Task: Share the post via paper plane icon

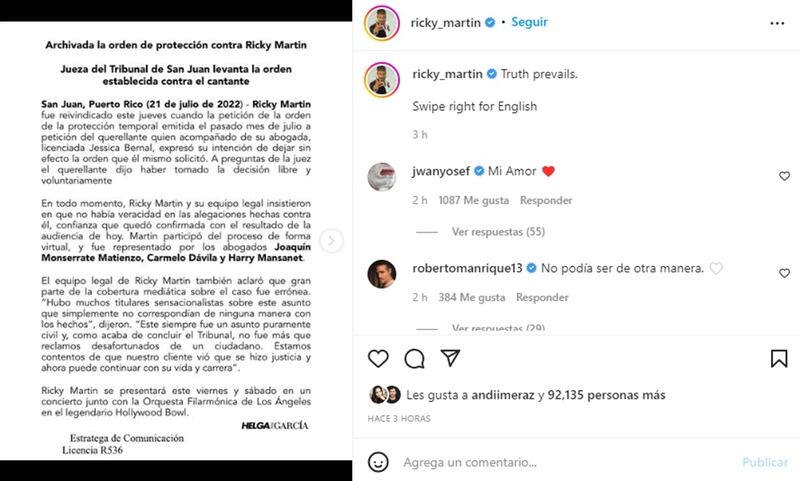Action: click(x=451, y=358)
